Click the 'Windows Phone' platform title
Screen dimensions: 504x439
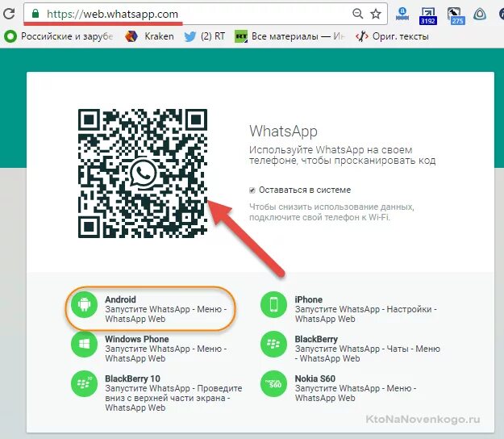tap(137, 339)
